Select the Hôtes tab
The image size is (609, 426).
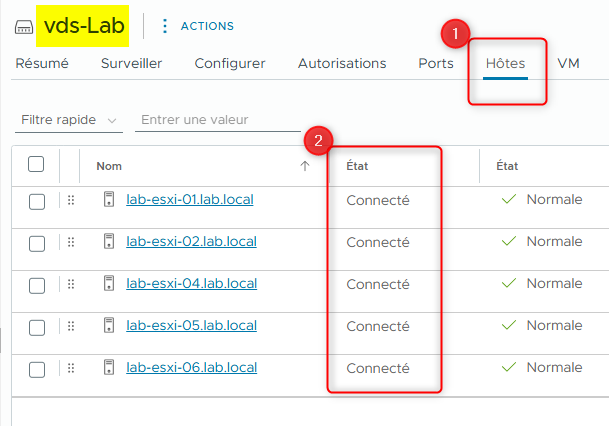(x=505, y=63)
